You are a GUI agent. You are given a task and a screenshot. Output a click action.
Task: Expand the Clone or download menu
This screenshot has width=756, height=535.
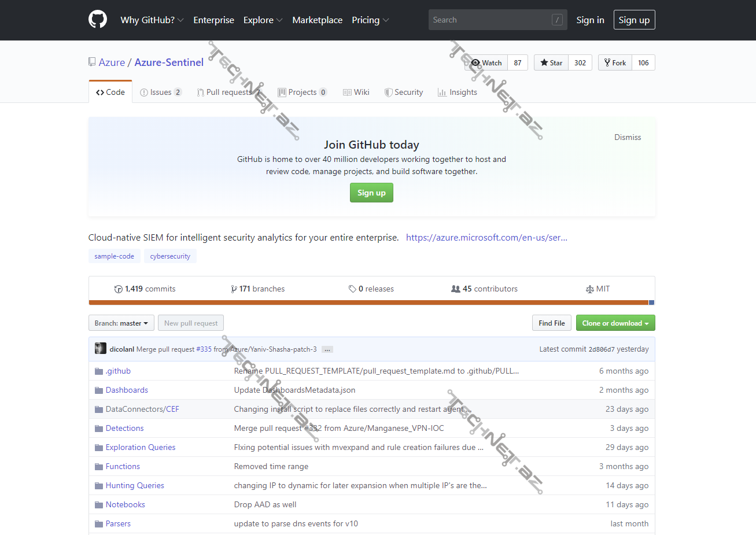pyautogui.click(x=615, y=323)
